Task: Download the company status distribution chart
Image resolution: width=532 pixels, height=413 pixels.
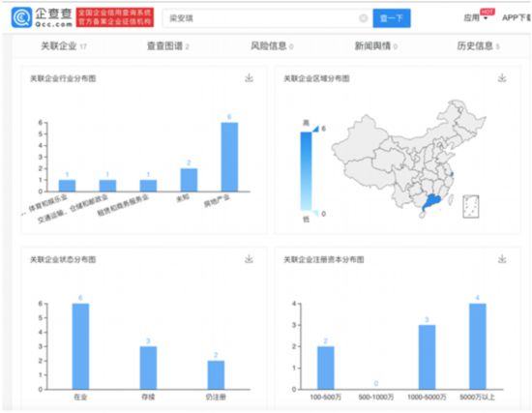Action: (x=249, y=259)
